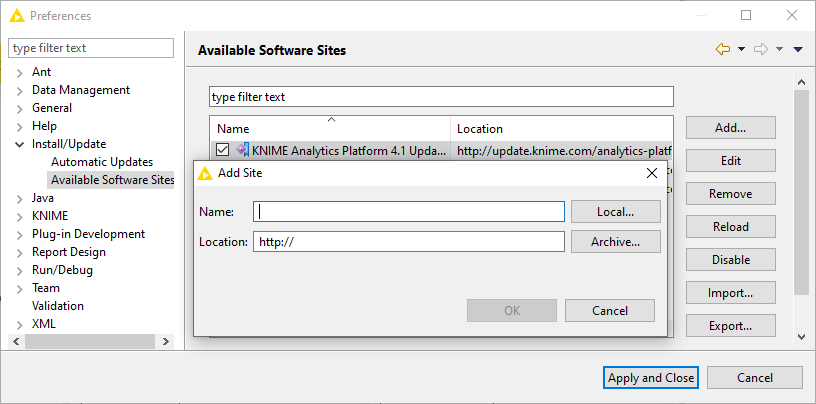Click Apply and Close
Image resolution: width=816 pixels, height=404 pixels.
tap(651, 377)
